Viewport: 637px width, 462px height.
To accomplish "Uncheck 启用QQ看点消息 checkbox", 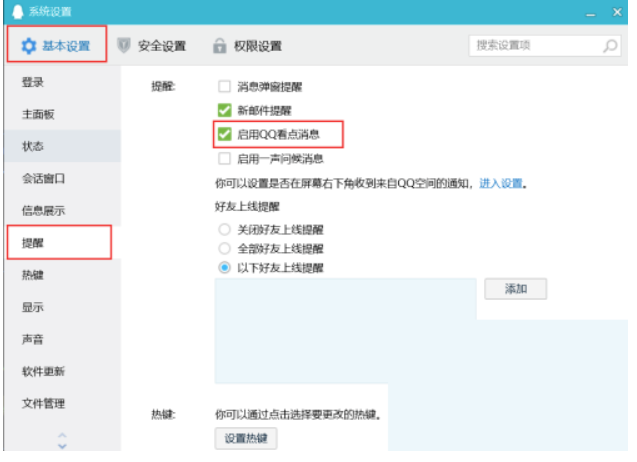I will (224, 134).
